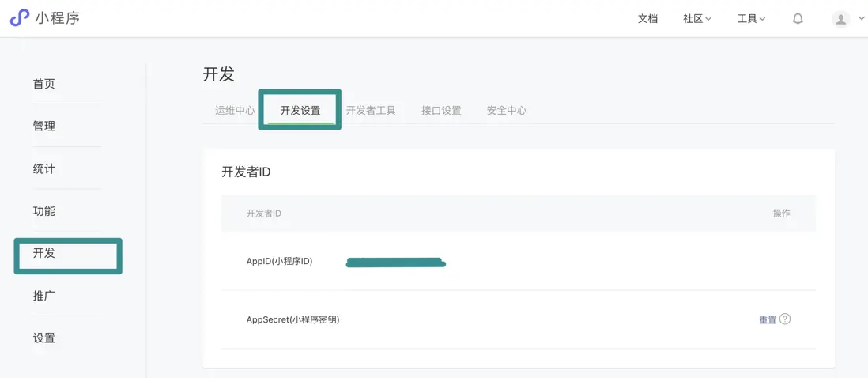Click the Mini Program logo icon
This screenshot has height=378, width=868.
click(20, 17)
